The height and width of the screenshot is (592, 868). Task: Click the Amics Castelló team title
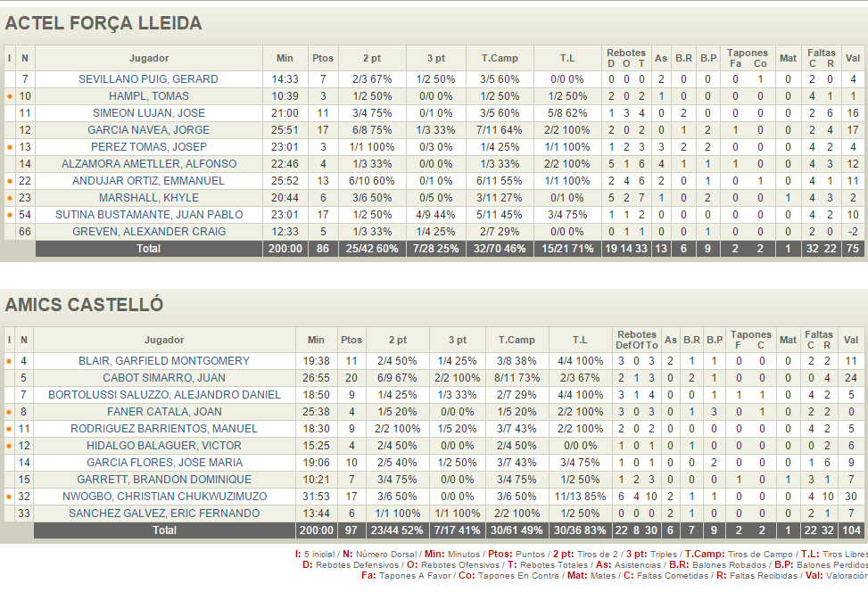click(x=84, y=304)
